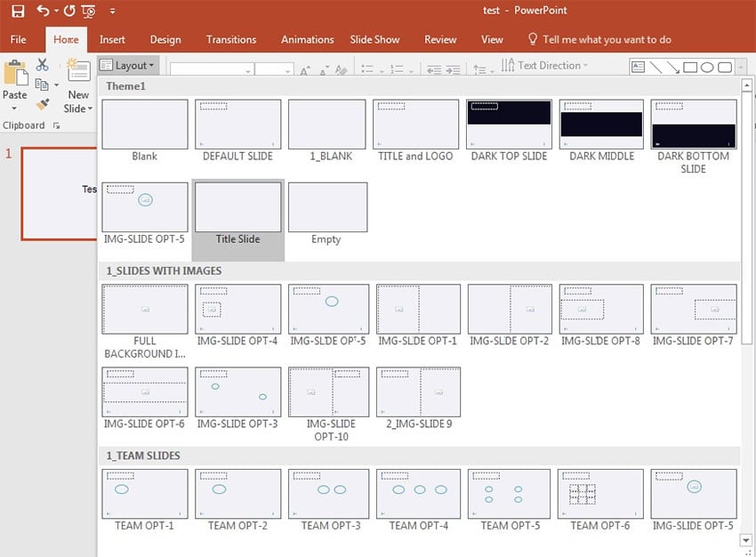The height and width of the screenshot is (557, 756).
Task: Click the Redo icon in quick access
Action: (x=68, y=12)
